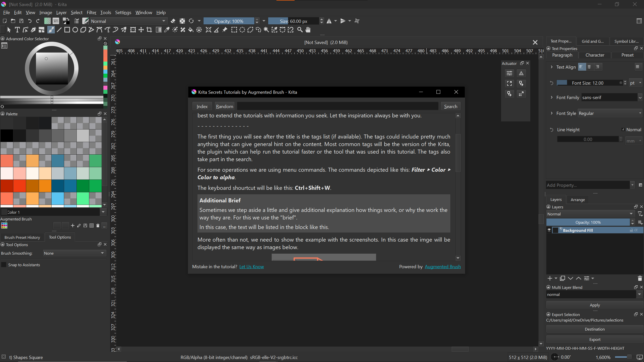Select the Text tool

click(x=17, y=30)
